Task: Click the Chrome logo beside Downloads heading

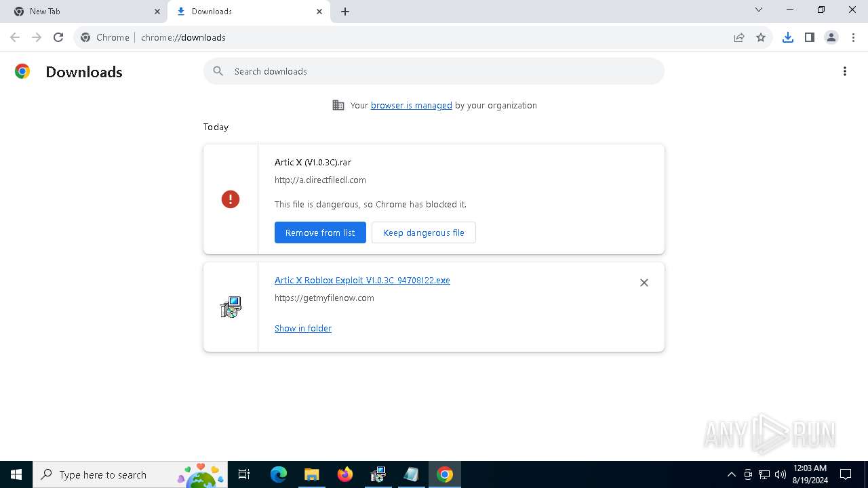Action: coord(22,71)
